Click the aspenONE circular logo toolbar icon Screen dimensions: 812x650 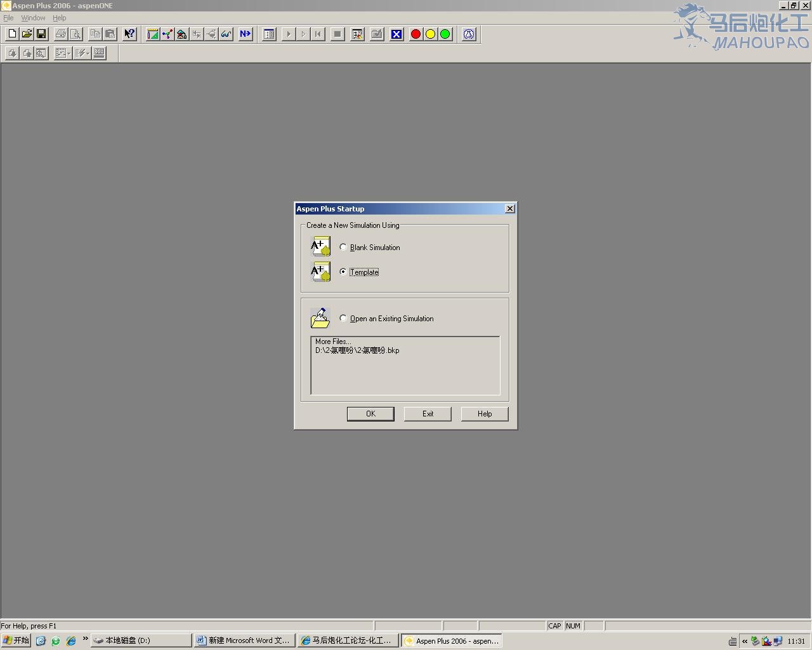pos(469,34)
